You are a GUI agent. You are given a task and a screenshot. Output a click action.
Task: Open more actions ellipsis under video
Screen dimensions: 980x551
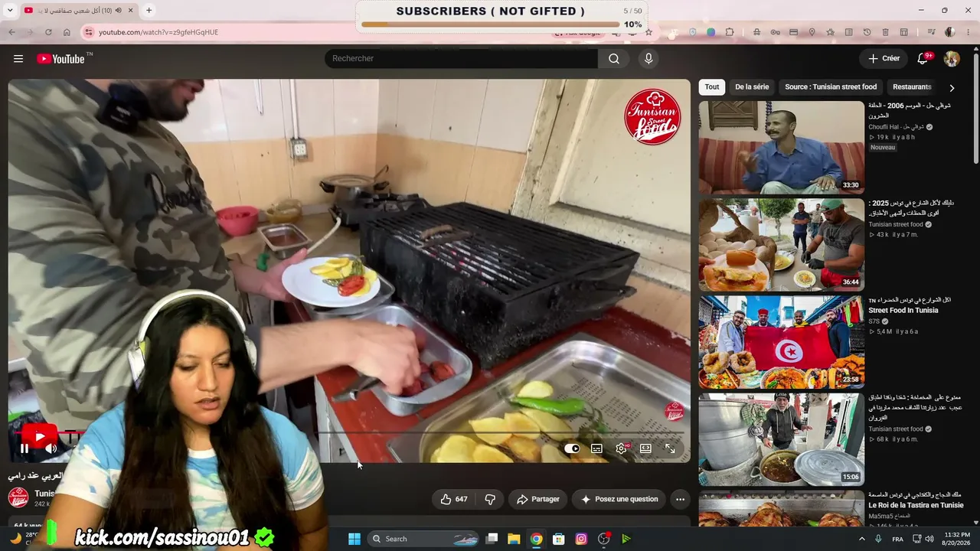point(680,499)
